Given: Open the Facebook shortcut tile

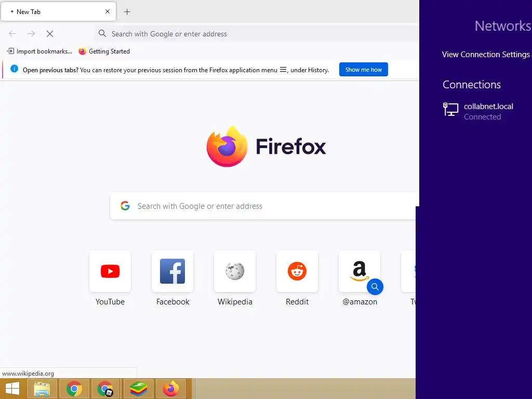Looking at the screenshot, I should pos(172,271).
